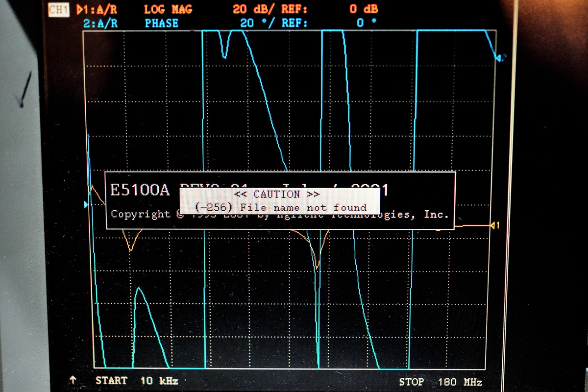Select the 2:A/R trace label

click(100, 23)
